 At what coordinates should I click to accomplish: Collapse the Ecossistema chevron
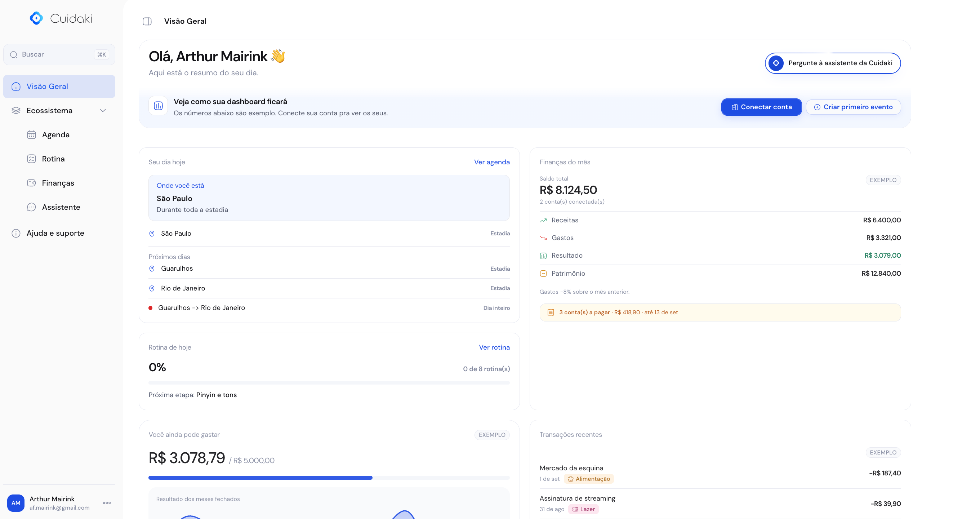point(103,110)
